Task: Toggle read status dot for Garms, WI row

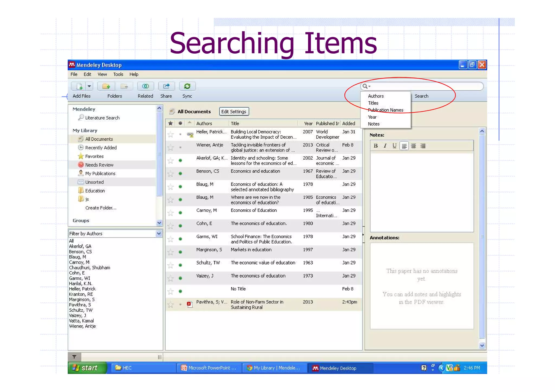Action: point(180,239)
